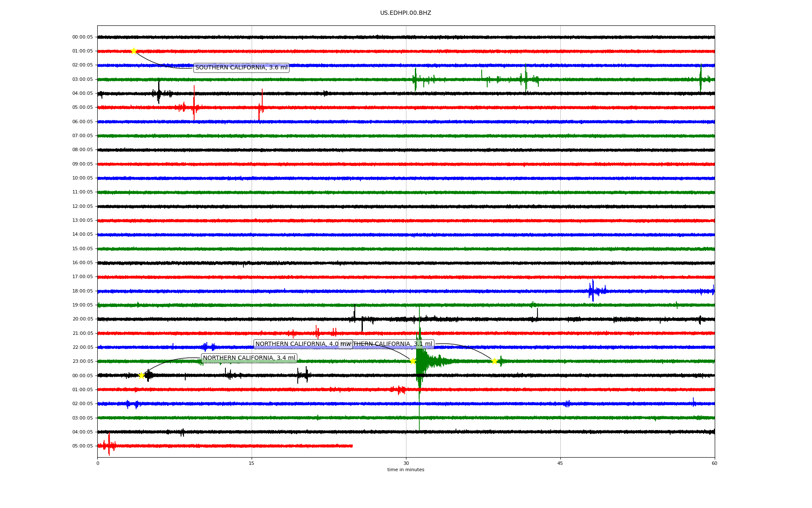Select the 23:00:05 trace time label
This screenshot has height=508, width=812.
click(82, 362)
